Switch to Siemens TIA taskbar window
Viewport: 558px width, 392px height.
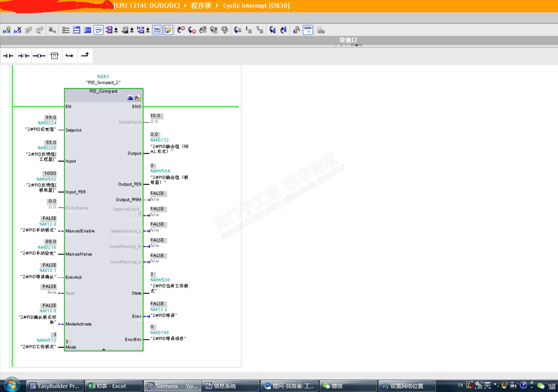[x=172, y=386]
